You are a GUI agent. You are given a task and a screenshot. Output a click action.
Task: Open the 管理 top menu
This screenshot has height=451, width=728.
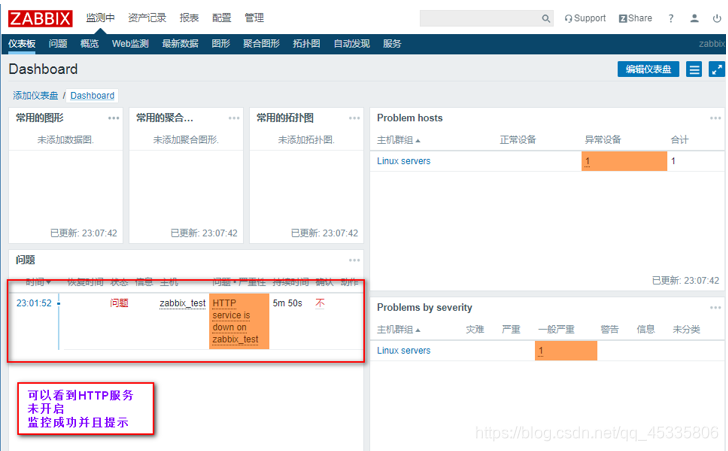click(x=254, y=18)
